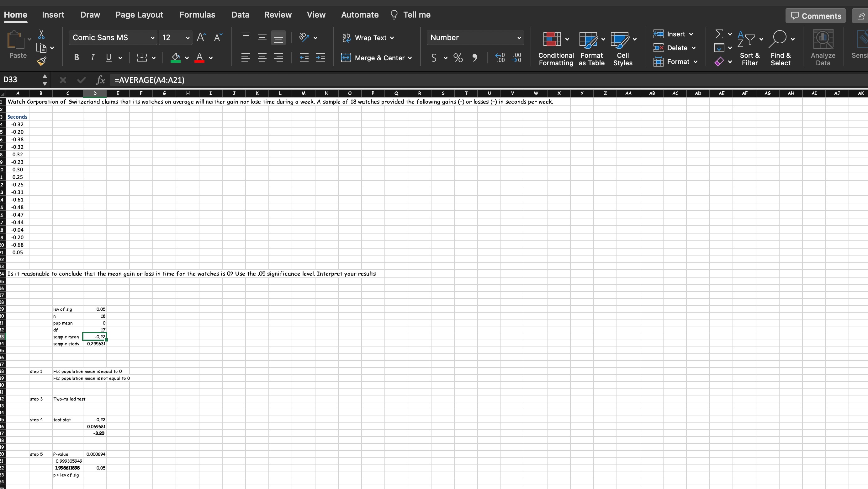Click the Insert Function fx icon
Viewport: 868px width, 489px height.
(x=100, y=80)
